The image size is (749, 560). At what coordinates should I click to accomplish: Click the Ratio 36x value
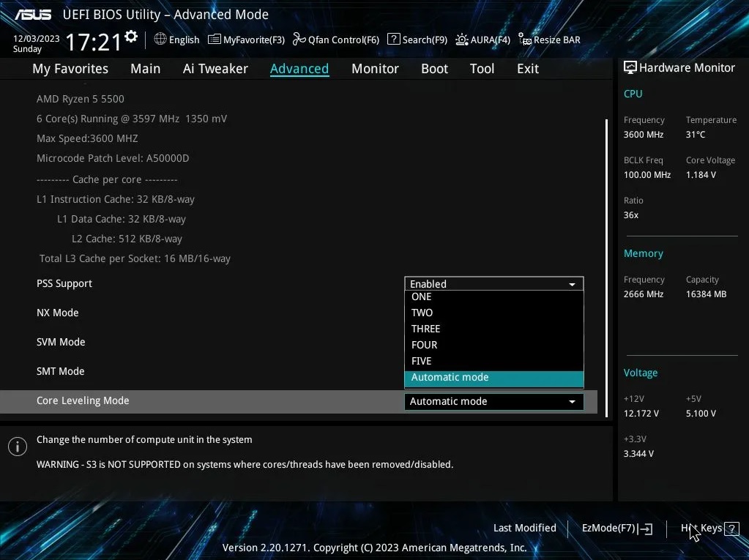pyautogui.click(x=630, y=214)
